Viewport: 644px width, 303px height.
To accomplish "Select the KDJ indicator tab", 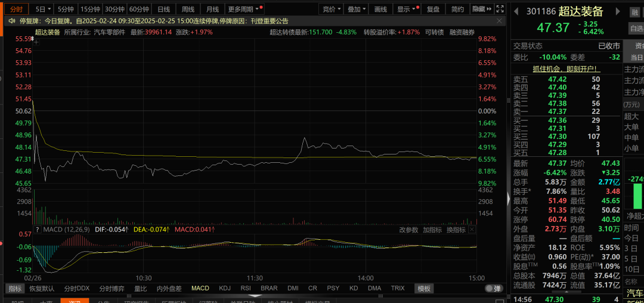I will tap(225, 288).
